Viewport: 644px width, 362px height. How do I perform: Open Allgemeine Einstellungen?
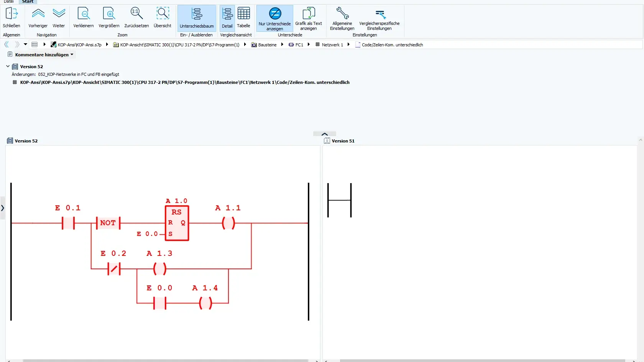coord(342,18)
